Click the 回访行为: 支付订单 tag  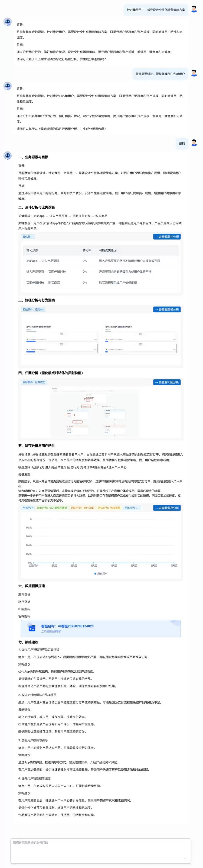click(82, 508)
